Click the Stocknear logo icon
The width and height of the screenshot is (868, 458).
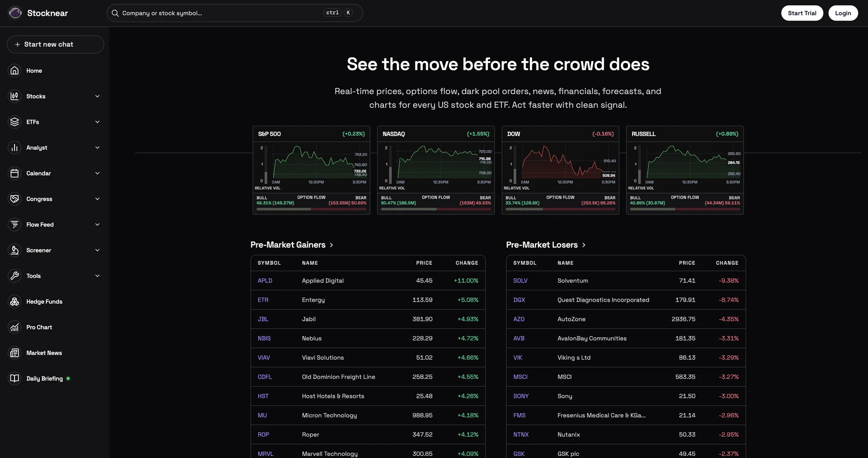[x=15, y=13]
